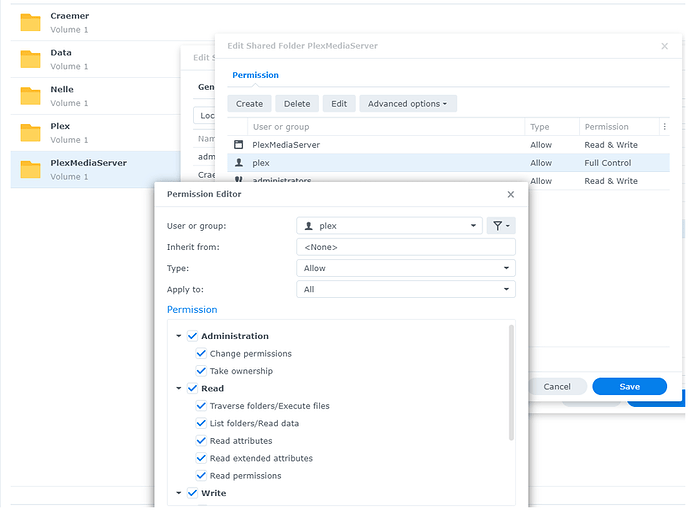
Task: Collapse the Write permission group
Action: 179,493
